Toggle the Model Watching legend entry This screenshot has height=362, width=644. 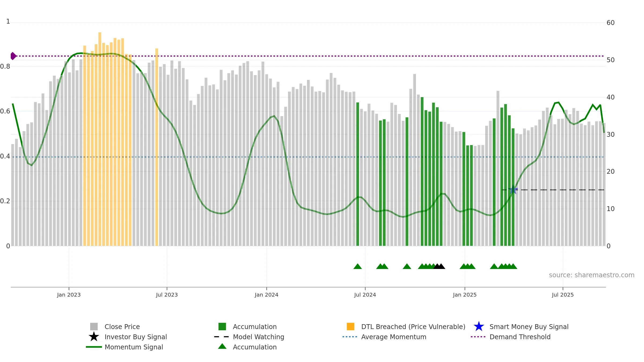pyautogui.click(x=249, y=337)
